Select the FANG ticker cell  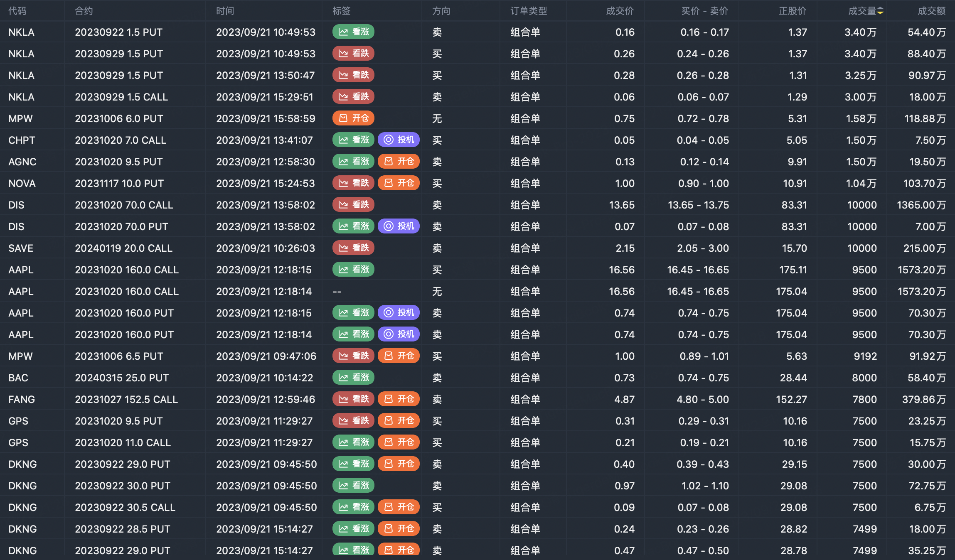(22, 399)
